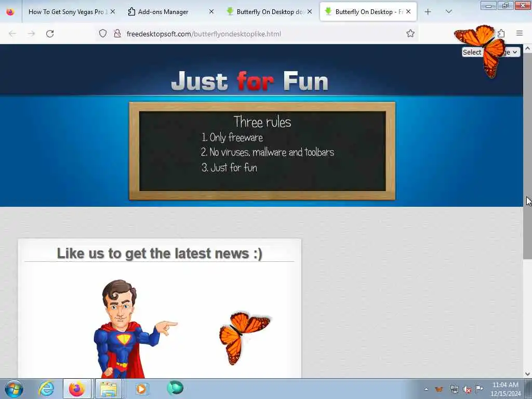
Task: Open the Action Center flag icon
Action: click(479, 389)
